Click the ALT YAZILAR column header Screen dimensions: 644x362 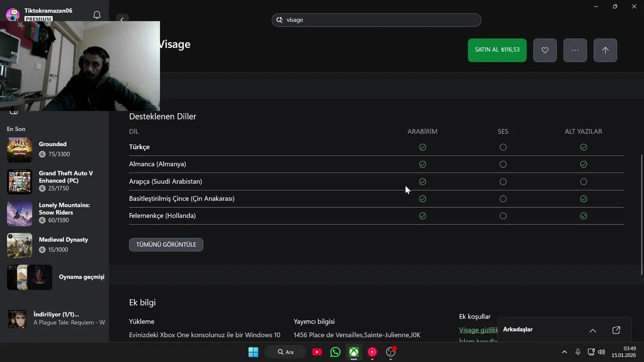tap(584, 131)
